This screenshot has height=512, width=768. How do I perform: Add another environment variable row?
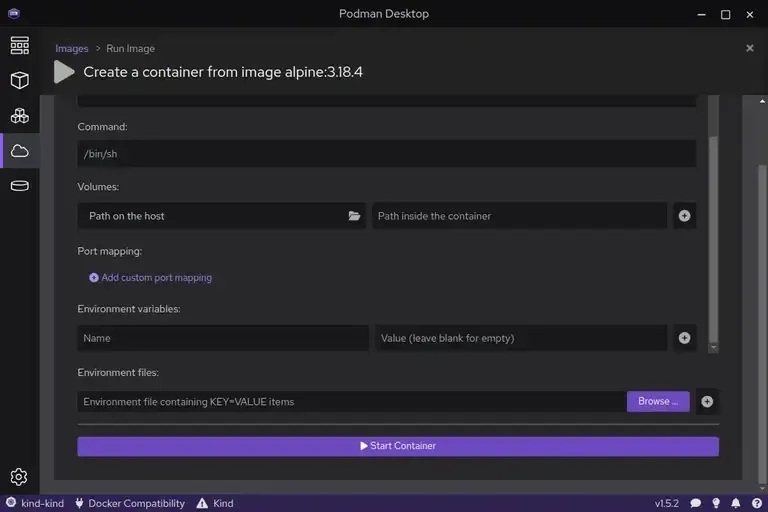[x=684, y=338]
